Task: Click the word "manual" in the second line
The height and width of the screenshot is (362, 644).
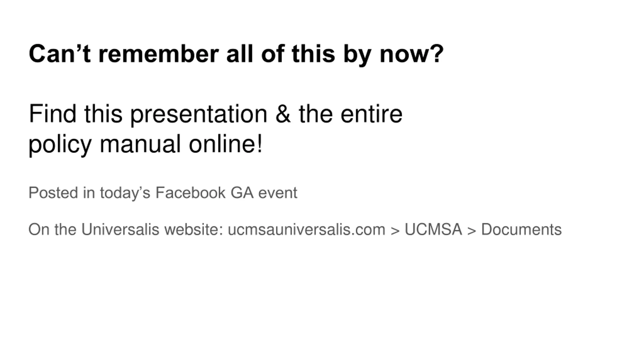Action: tap(140, 144)
